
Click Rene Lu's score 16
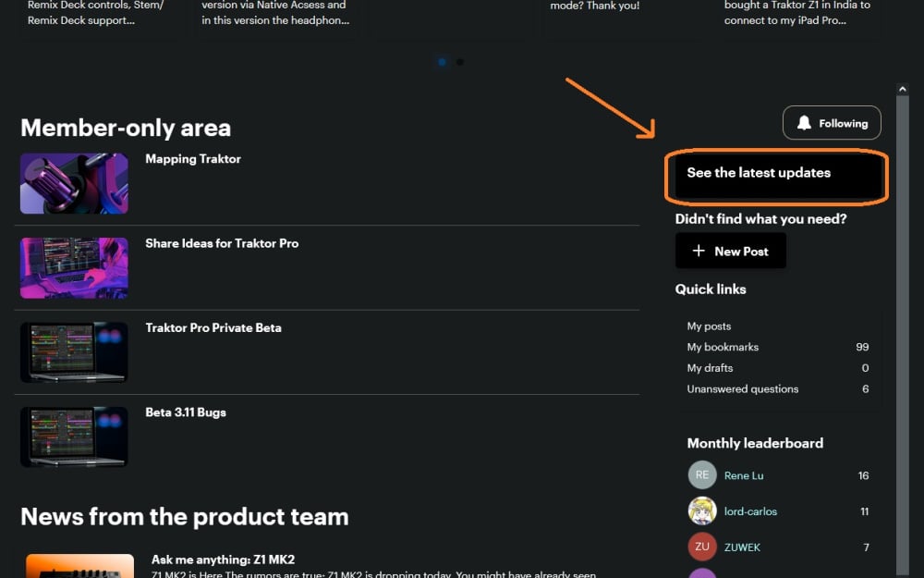(863, 475)
